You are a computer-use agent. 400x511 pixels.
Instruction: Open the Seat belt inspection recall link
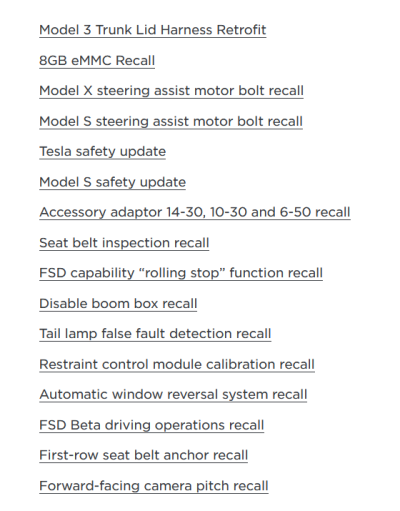(x=124, y=243)
